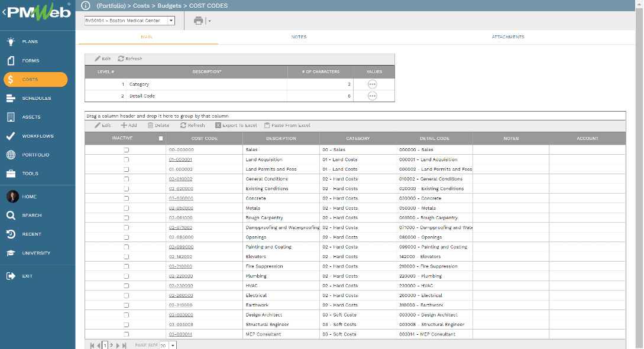Mark the Concrete row as inactive
Image resolution: width=644 pixels, height=349 pixels.
[126, 198]
